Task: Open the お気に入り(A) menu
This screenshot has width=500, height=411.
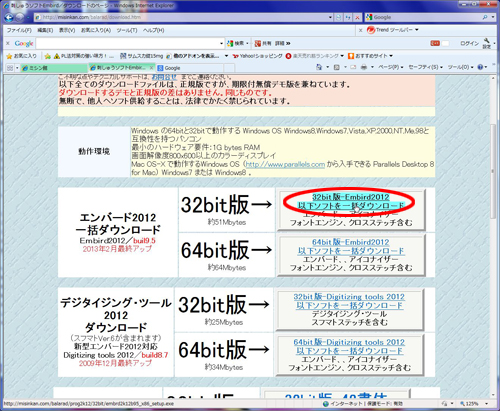Action: pyautogui.click(x=96, y=30)
